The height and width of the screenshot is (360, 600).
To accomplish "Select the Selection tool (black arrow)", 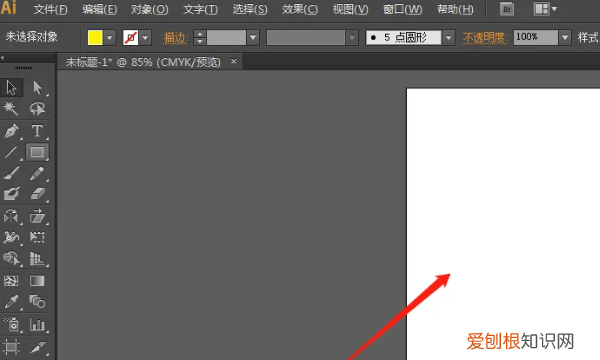I will coord(12,88).
